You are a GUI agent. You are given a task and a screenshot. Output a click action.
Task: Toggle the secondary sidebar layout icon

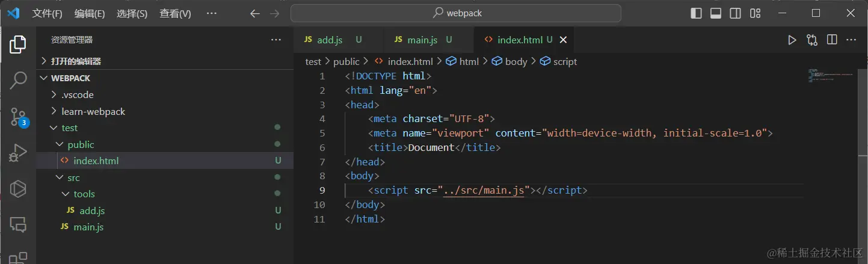pos(735,13)
